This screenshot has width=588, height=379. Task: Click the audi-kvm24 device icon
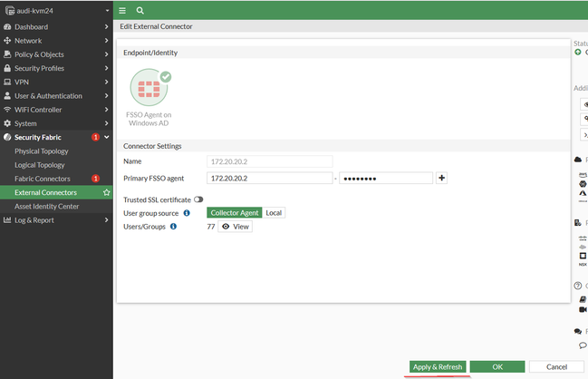pyautogui.click(x=10, y=11)
